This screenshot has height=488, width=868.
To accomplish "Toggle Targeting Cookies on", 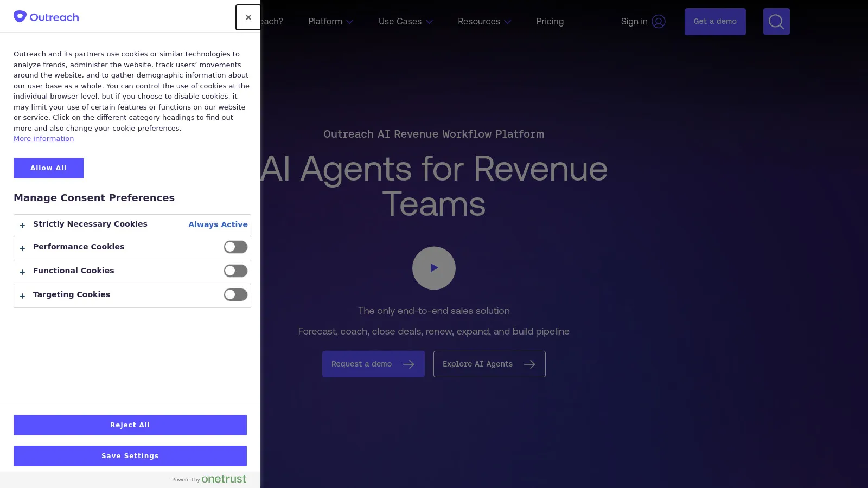I will (x=235, y=295).
